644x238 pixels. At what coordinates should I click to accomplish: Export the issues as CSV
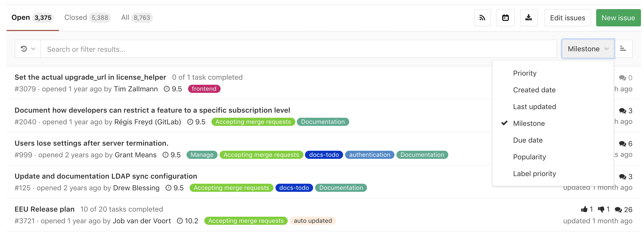[x=529, y=18]
